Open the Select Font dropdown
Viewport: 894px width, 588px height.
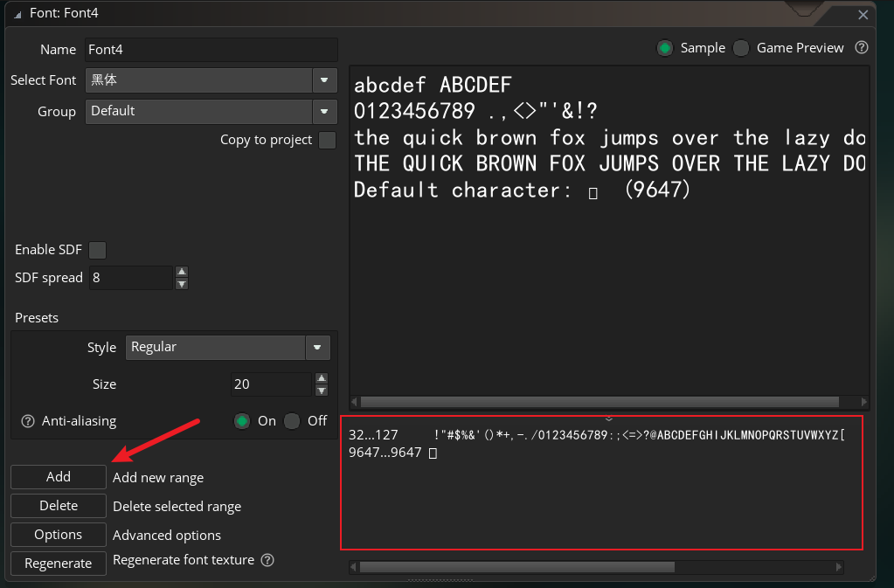(x=324, y=80)
